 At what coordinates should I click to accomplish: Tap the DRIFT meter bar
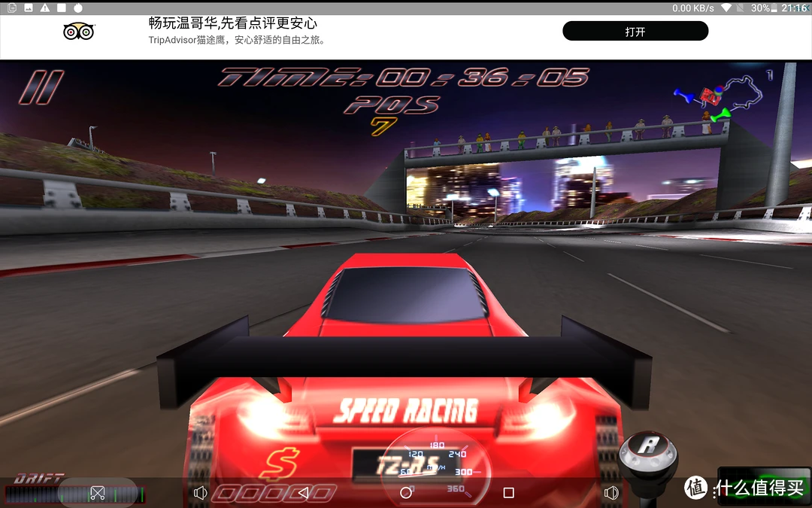click(x=75, y=494)
